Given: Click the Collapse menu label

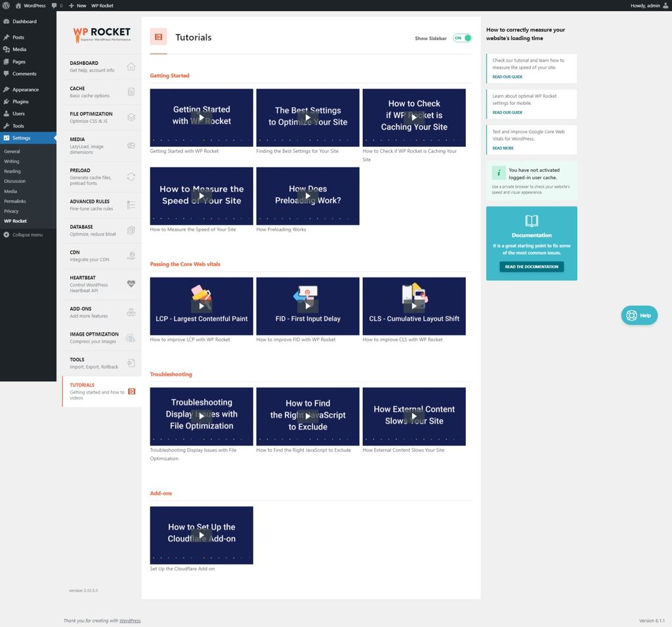Looking at the screenshot, I should (28, 235).
